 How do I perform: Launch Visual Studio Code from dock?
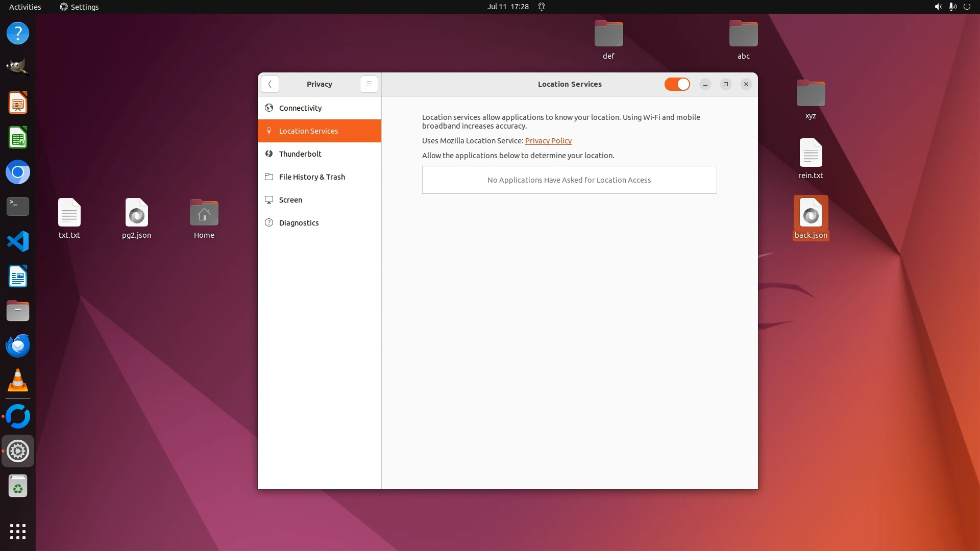coord(18,241)
